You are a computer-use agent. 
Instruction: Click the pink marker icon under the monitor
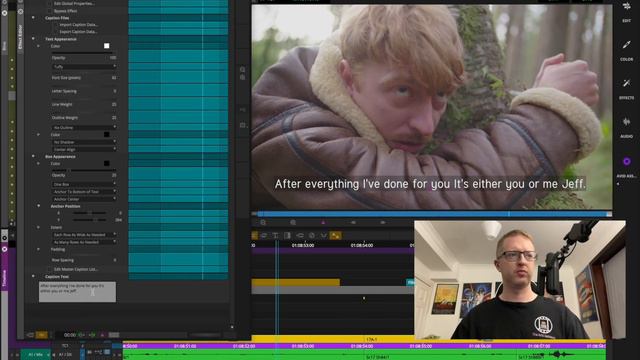pyautogui.click(x=323, y=222)
